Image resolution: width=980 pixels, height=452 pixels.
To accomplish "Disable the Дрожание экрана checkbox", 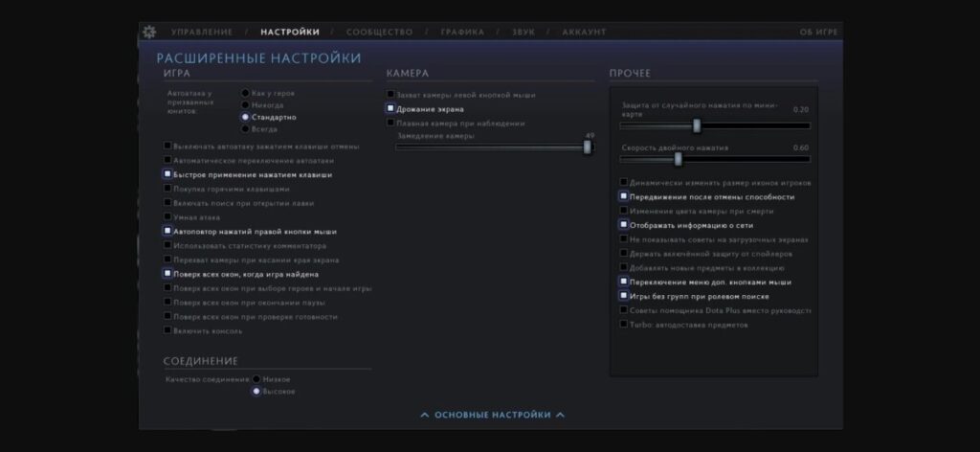I will pos(390,109).
